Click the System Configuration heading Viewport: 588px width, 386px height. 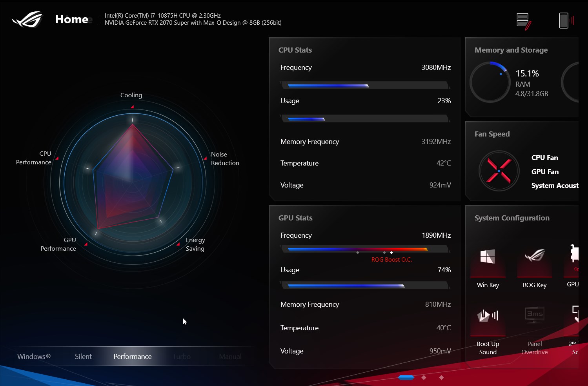point(512,218)
